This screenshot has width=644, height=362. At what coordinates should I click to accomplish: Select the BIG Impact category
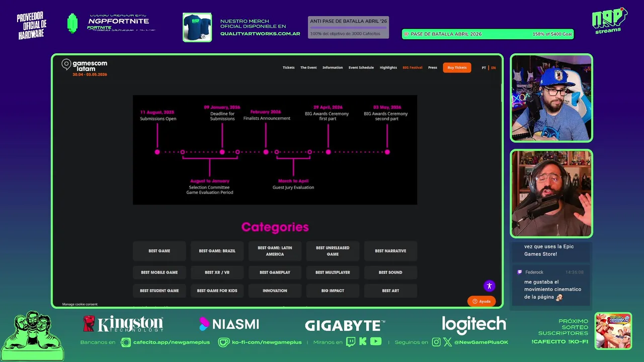pyautogui.click(x=333, y=291)
